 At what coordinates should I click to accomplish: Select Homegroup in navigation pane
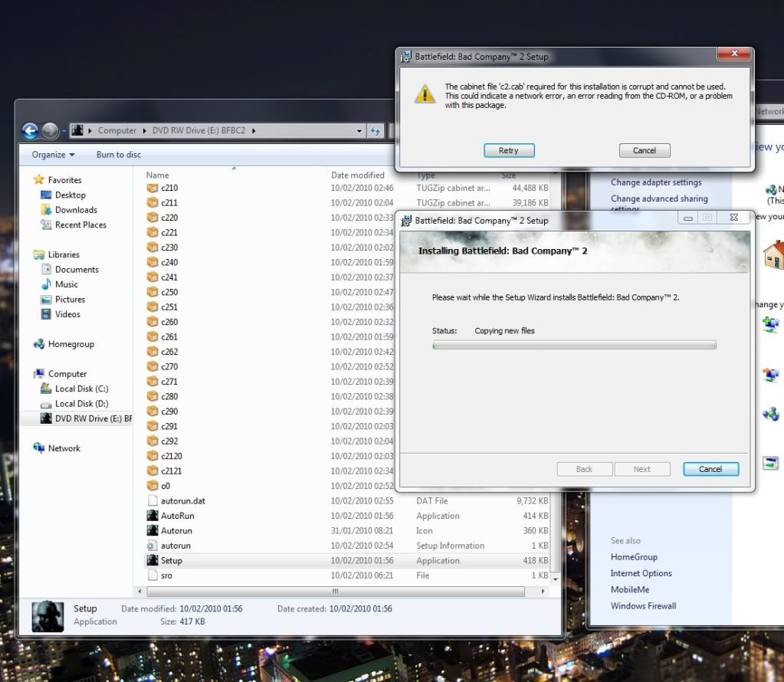click(x=71, y=344)
